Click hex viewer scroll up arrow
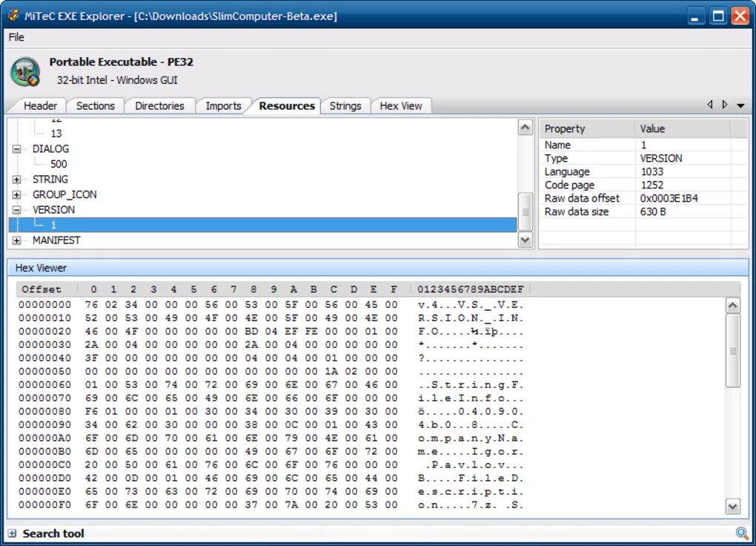This screenshot has width=756, height=546. pos(732,306)
